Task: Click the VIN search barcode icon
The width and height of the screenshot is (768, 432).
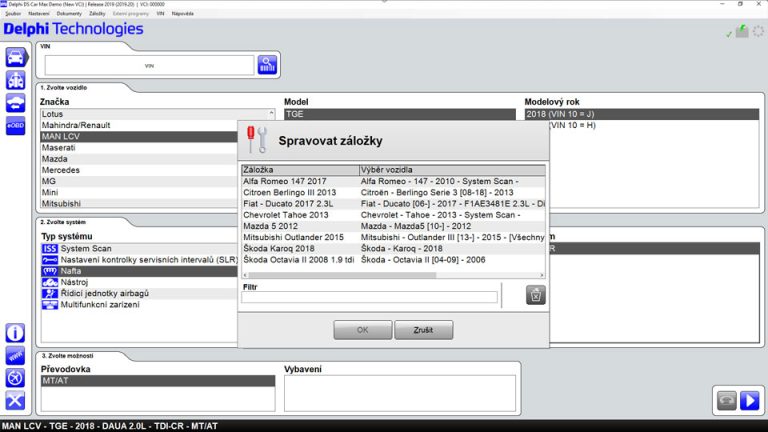Action: (x=267, y=65)
